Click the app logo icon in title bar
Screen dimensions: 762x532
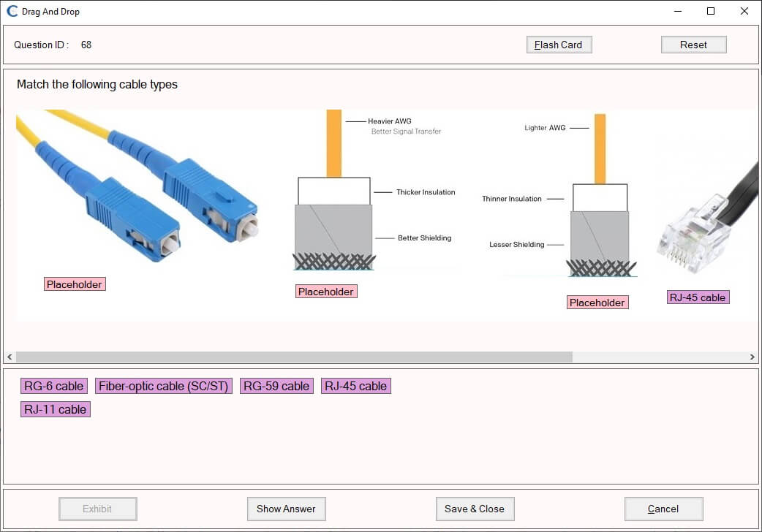[x=12, y=12]
